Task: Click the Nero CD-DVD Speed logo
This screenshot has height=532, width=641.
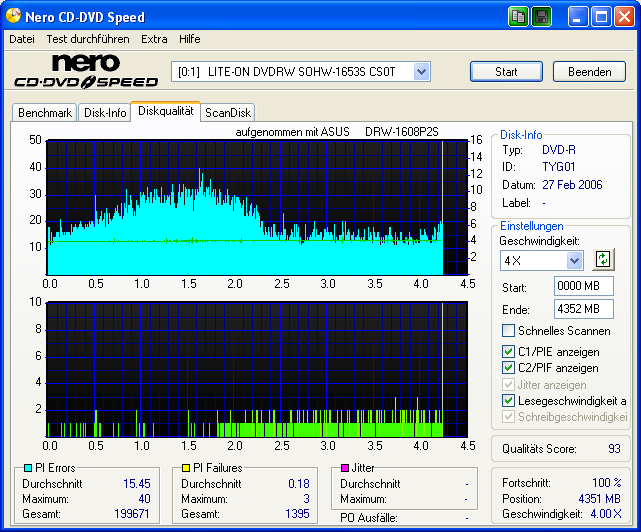Action: 86,71
